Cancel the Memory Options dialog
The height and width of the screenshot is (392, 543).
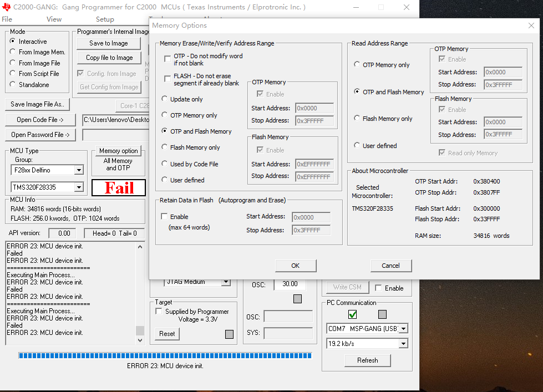click(391, 266)
